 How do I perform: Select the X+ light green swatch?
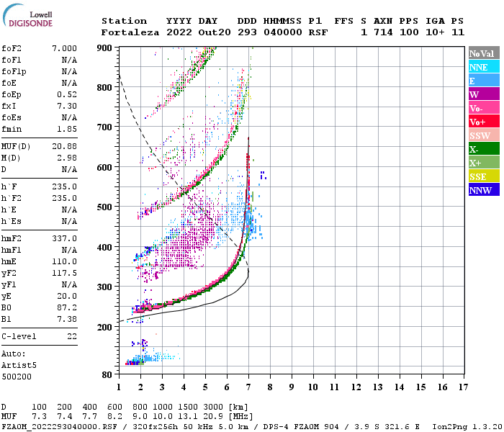[x=484, y=163]
